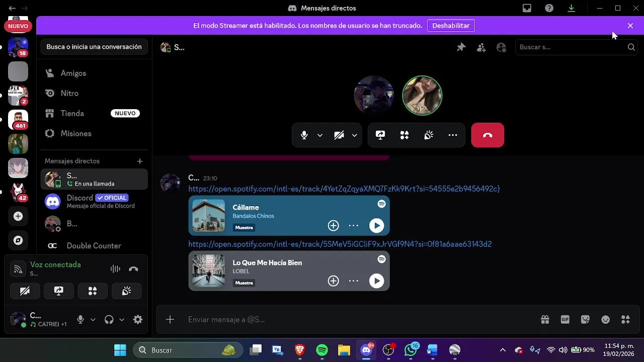644x362 pixels.
Task: Share screen from the voice panel
Action: pos(59,291)
